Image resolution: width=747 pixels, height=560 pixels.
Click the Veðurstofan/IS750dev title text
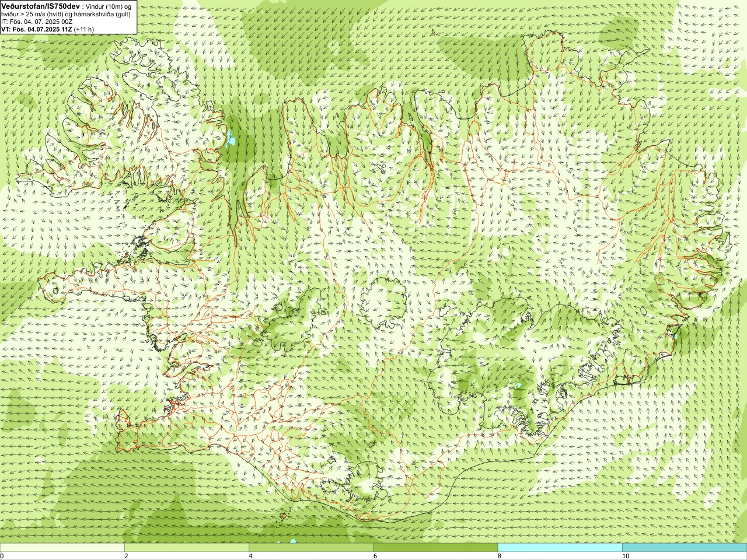[x=41, y=6]
